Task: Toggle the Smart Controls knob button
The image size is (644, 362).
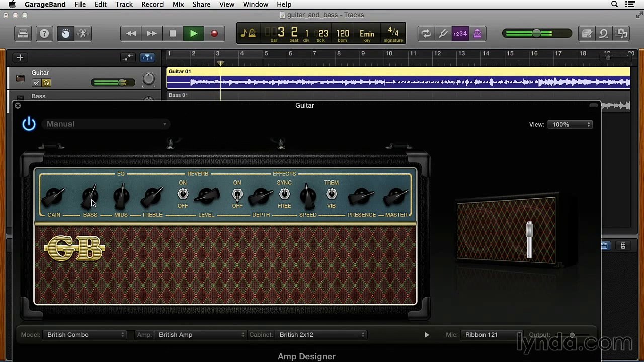Action: coord(66,34)
